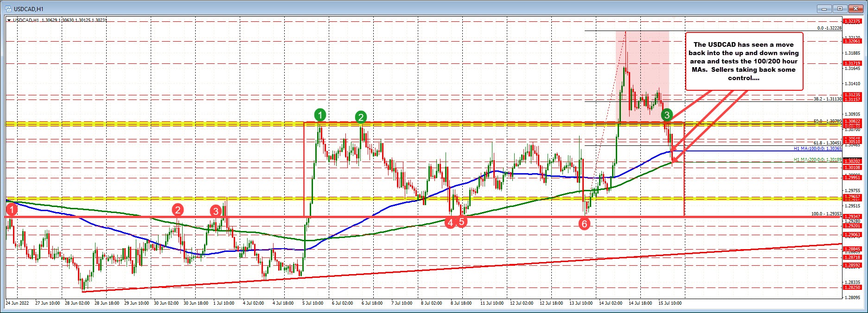Image resolution: width=868 pixels, height=313 pixels.
Task: Click the 15 Jul 10:00 time axis label
Action: click(670, 303)
